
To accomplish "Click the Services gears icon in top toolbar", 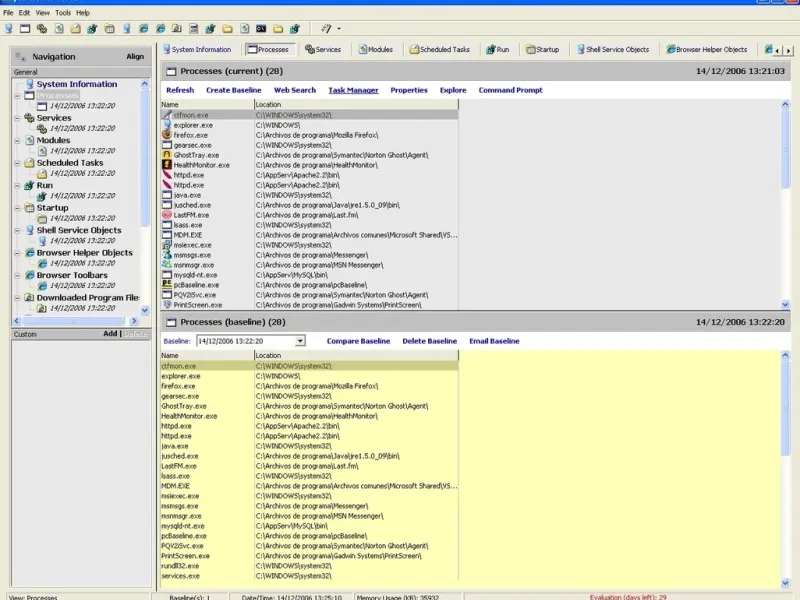I will point(42,29).
